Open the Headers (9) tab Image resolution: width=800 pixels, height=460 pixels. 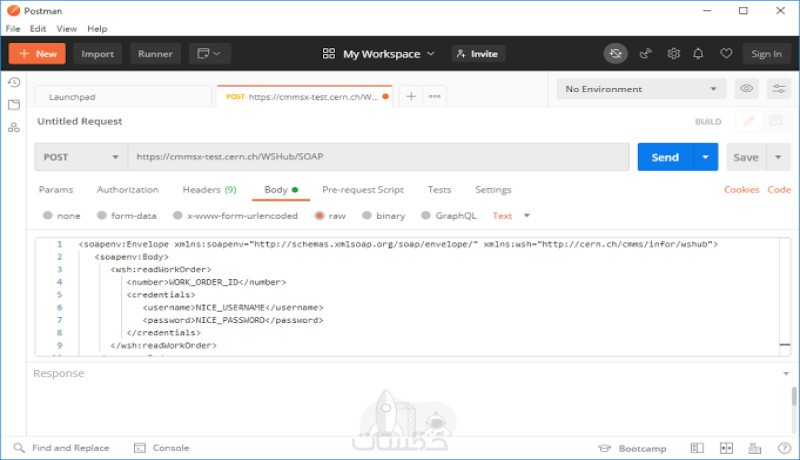pos(209,189)
